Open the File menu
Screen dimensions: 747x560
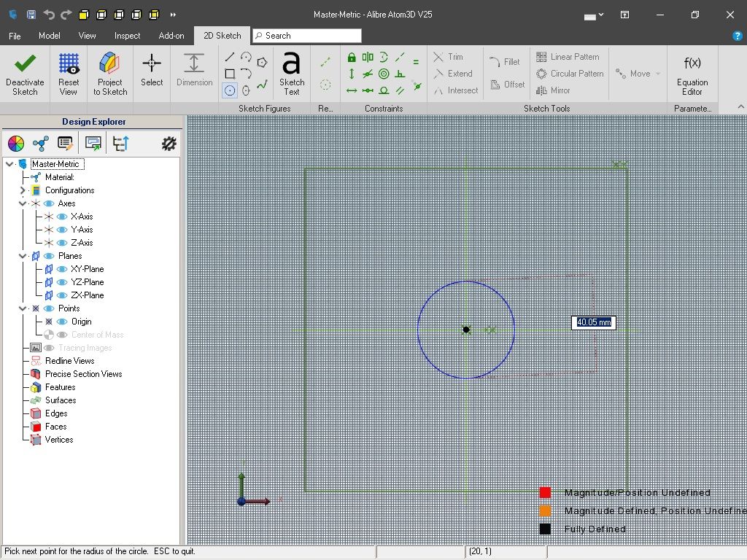pos(15,36)
